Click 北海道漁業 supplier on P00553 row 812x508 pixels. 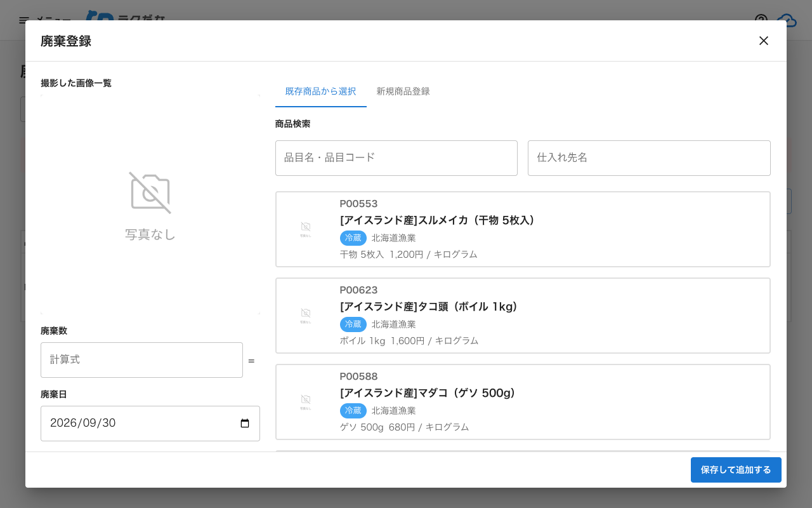click(394, 238)
